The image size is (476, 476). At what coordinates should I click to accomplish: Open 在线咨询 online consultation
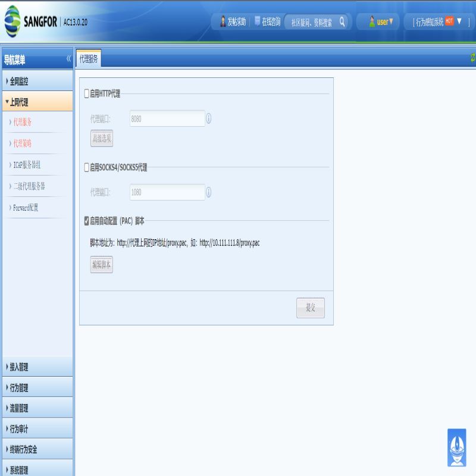(x=267, y=21)
